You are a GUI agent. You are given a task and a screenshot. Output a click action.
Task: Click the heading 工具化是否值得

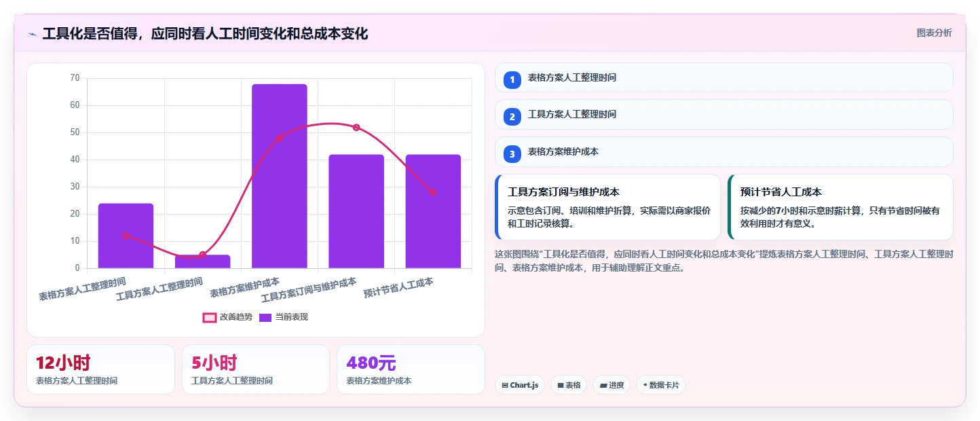(205, 34)
